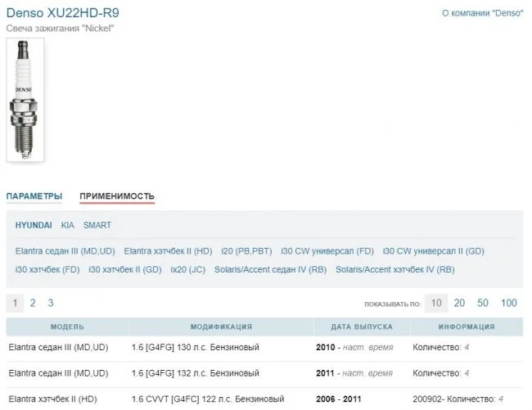Open the i20 (PB,PBT) model link
This screenshot has height=410, width=532.
pos(247,250)
